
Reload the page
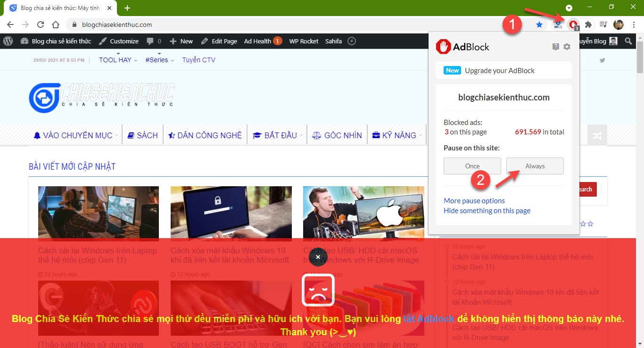[x=41, y=25]
